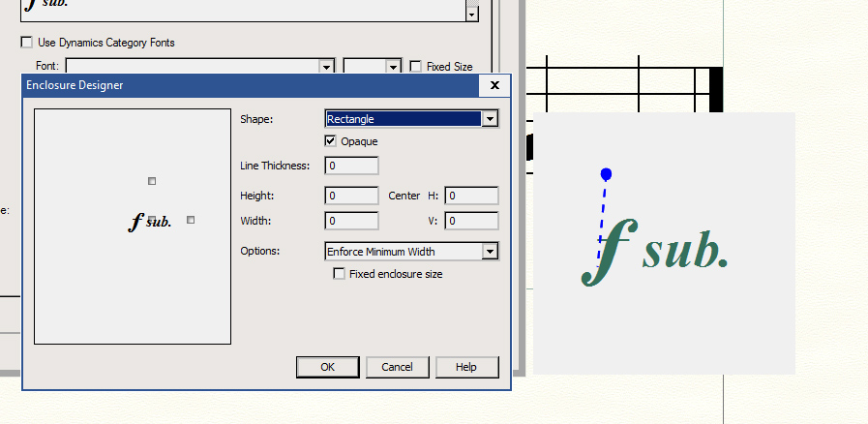Toggle the Fixed Size checkbox
The height and width of the screenshot is (424, 868).
[415, 67]
